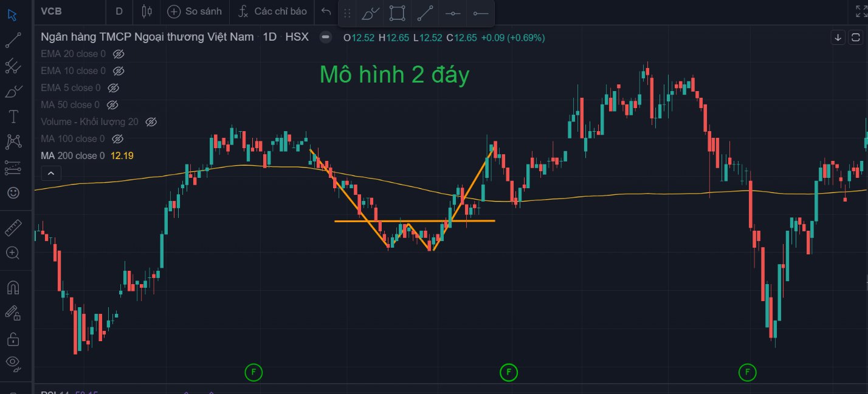Activate the zoom in tool
Image resolution: width=868 pixels, height=394 pixels.
click(13, 253)
